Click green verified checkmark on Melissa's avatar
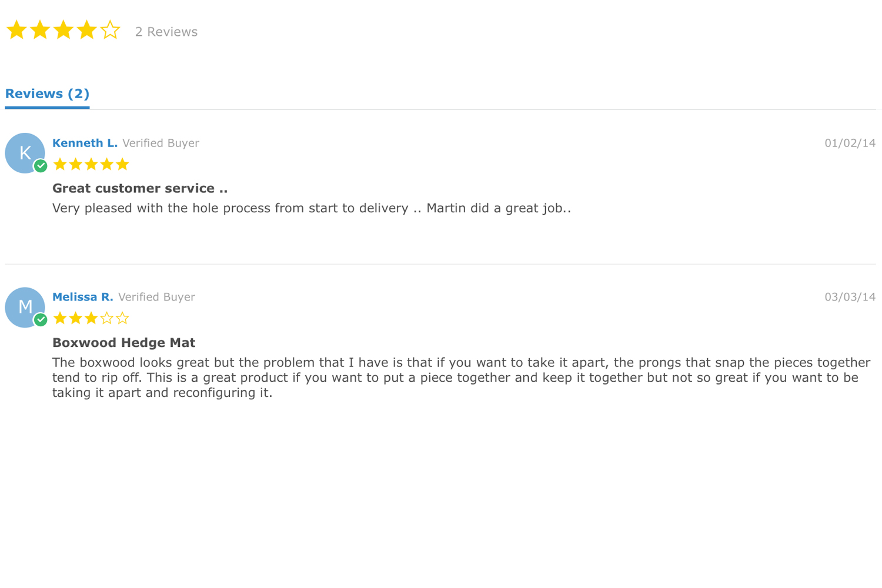The height and width of the screenshot is (588, 882). coord(41,320)
